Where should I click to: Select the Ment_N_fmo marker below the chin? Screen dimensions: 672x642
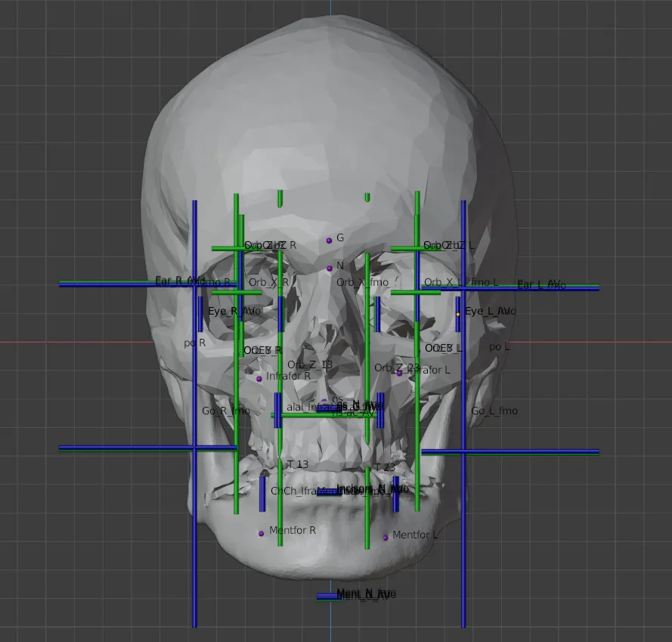366,594
